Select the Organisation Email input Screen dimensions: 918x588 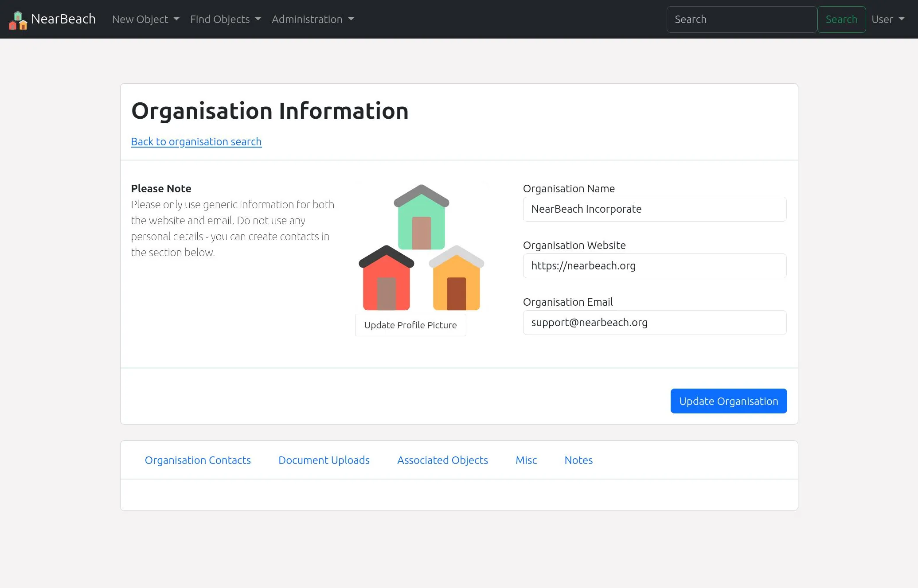point(654,323)
